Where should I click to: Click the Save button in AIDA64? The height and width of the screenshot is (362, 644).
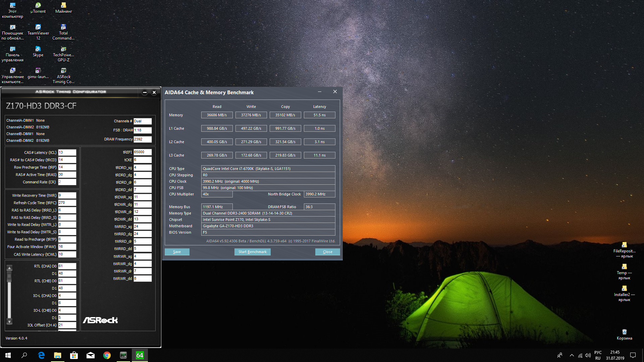coord(177,252)
